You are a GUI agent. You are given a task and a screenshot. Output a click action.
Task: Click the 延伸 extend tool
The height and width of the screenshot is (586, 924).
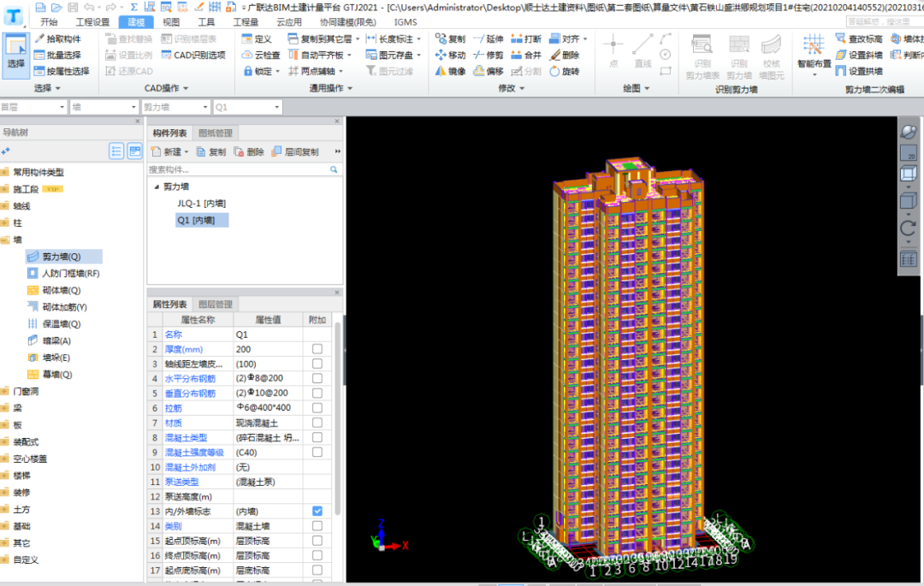tap(489, 38)
